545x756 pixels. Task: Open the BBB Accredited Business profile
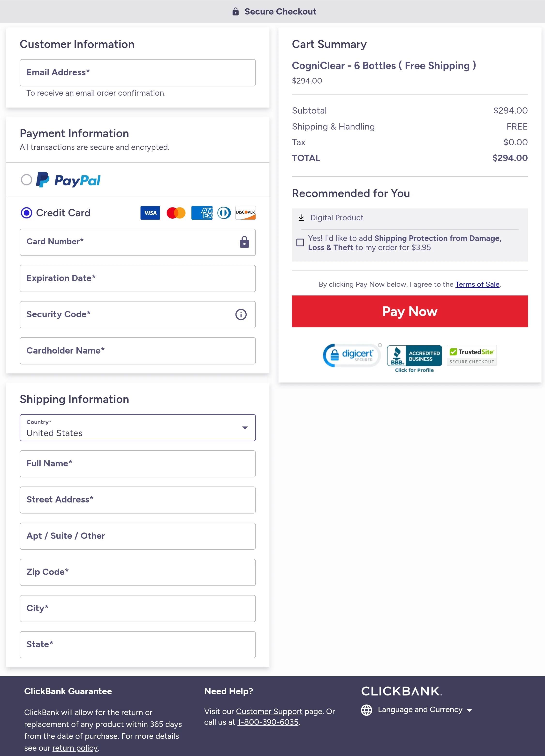tap(414, 356)
